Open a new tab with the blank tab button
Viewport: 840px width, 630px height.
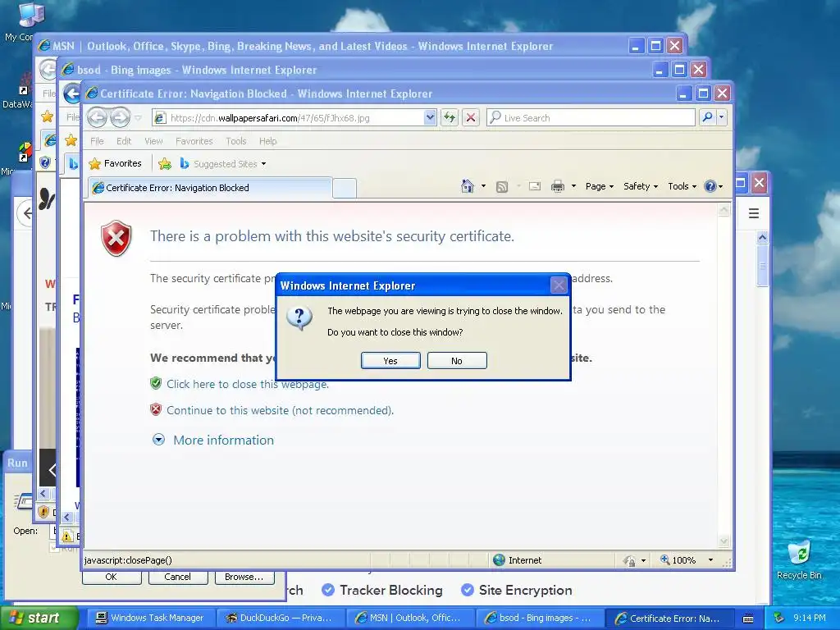coord(344,188)
